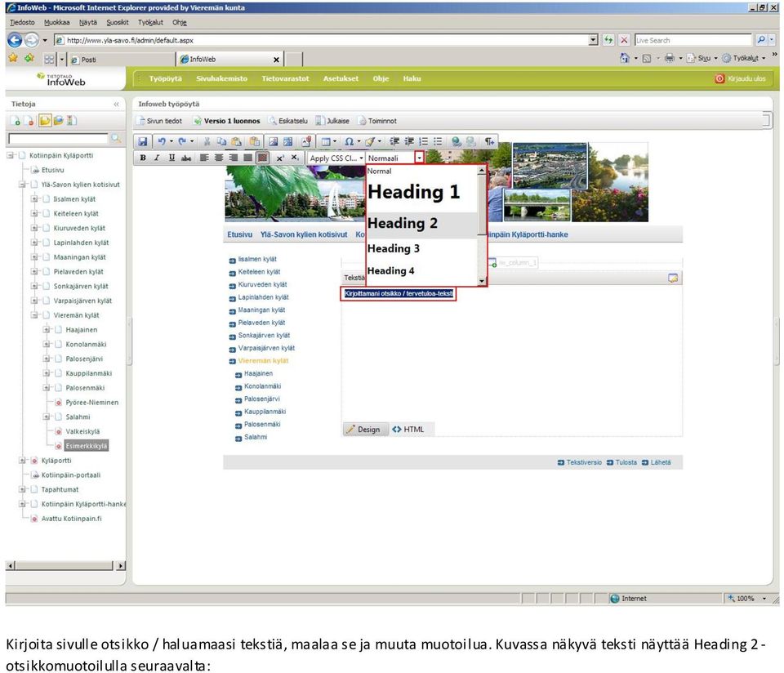Click the tree panel horizontal scrollbar
This screenshot has width=784, height=673.
pos(65,565)
